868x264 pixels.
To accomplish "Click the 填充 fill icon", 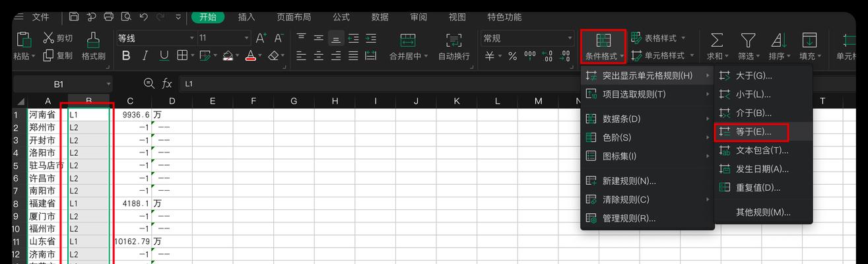I will point(809,40).
